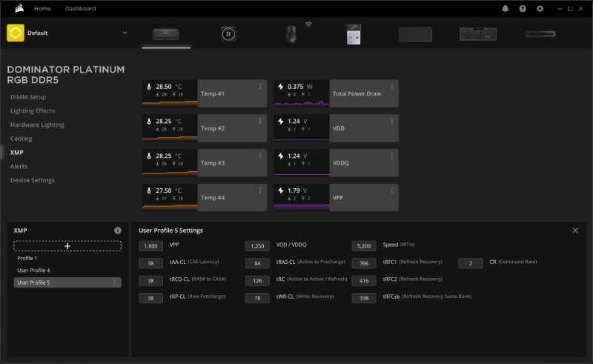Open Temp #3 card options menu
Image resolution: width=593 pixels, height=364 pixels.
260,156
